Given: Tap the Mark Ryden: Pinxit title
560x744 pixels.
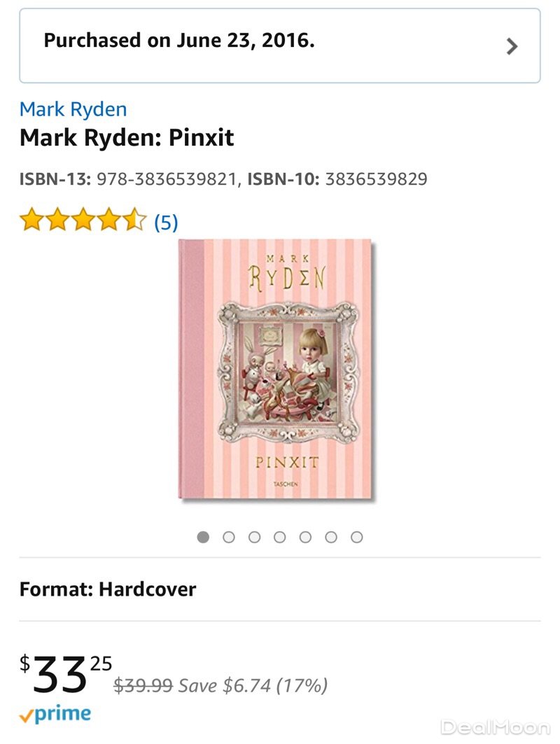Looking at the screenshot, I should point(127,138).
